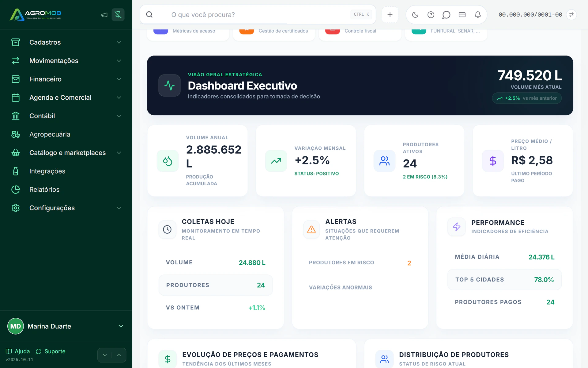Click the sidebar collapse-down arrow button
This screenshot has width=588, height=368.
click(x=105, y=355)
